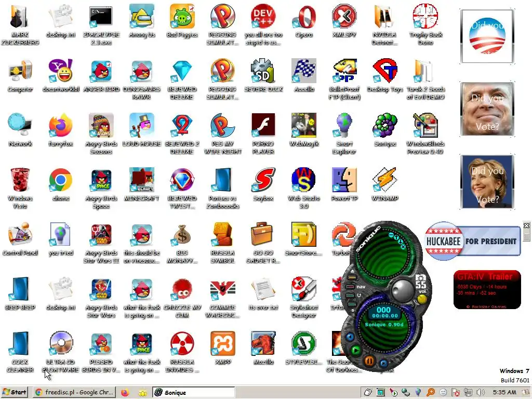Skip to next track in Sonique
Image resolution: width=532 pixels, height=399 pixels.
tap(384, 363)
